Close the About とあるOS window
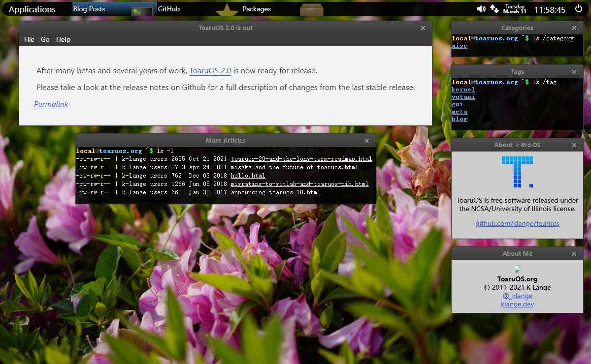Screen dimensions: 591x364 tap(574, 145)
